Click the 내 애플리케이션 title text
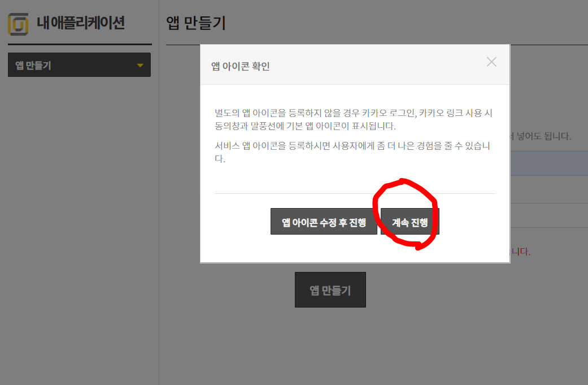Image resolution: width=588 pixels, height=385 pixels. point(81,23)
